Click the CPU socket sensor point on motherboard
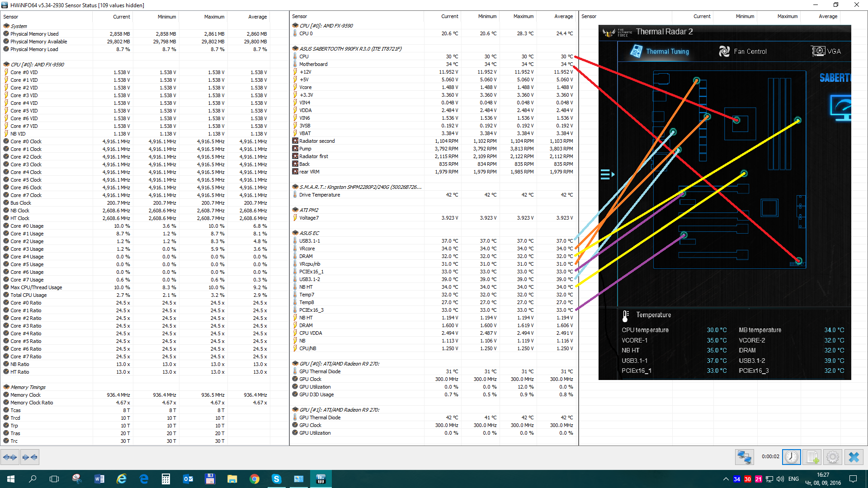Image resolution: width=868 pixels, height=488 pixels. 736,120
